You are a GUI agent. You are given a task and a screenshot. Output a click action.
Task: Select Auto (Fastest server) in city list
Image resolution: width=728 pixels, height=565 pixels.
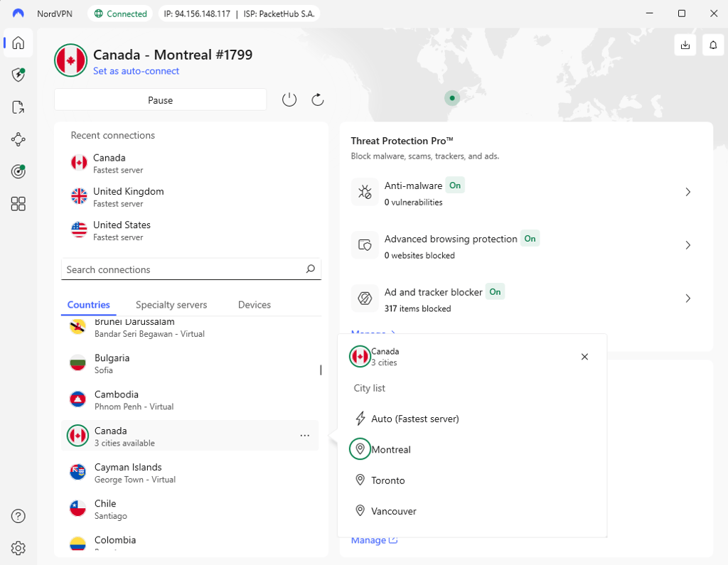pos(472,419)
